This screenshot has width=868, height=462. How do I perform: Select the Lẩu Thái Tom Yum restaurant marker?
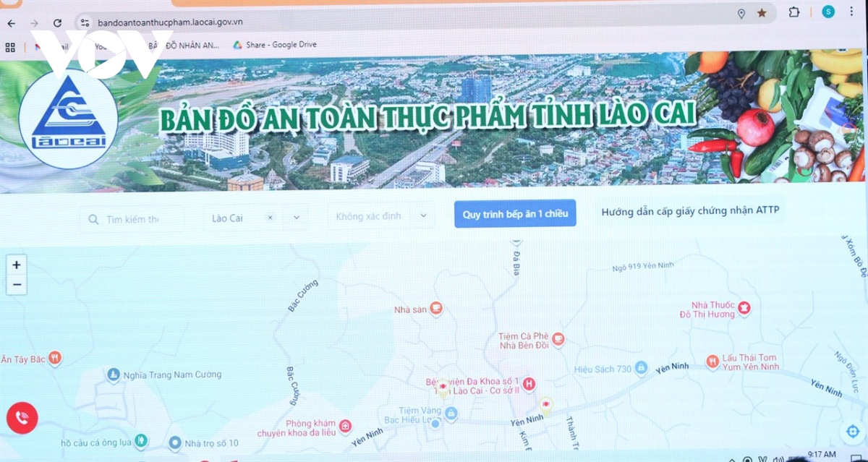coord(714,362)
